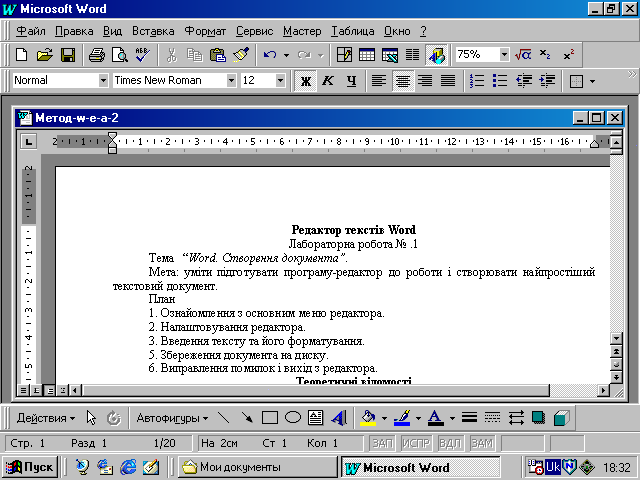Viewport: 640px width, 480px height.
Task: Toggle italic formatting (К)
Action: (x=328, y=81)
